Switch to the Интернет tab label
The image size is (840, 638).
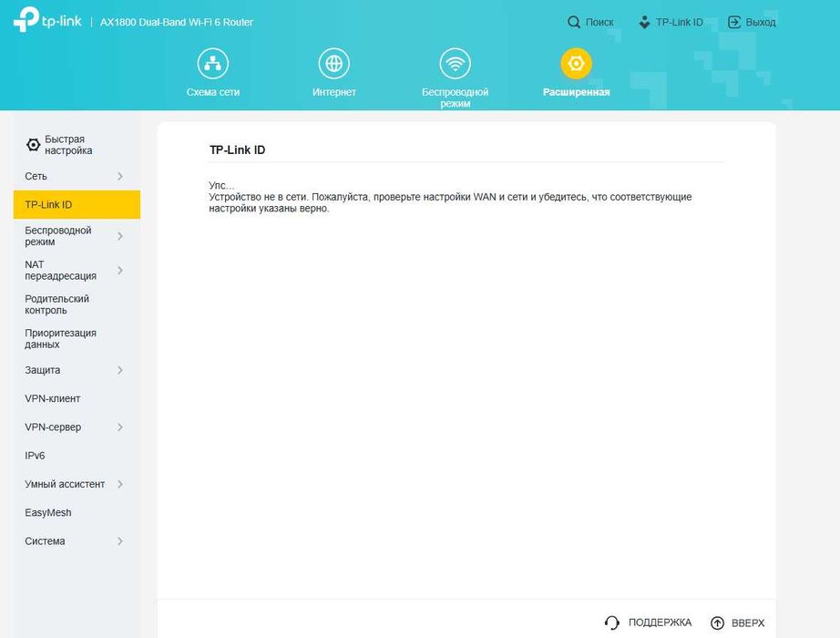click(333, 92)
